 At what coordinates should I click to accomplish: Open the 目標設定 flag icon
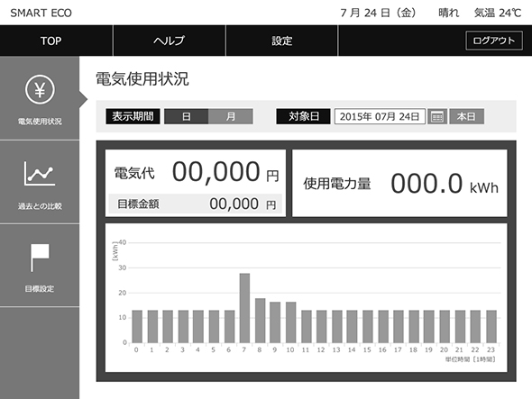pos(40,258)
